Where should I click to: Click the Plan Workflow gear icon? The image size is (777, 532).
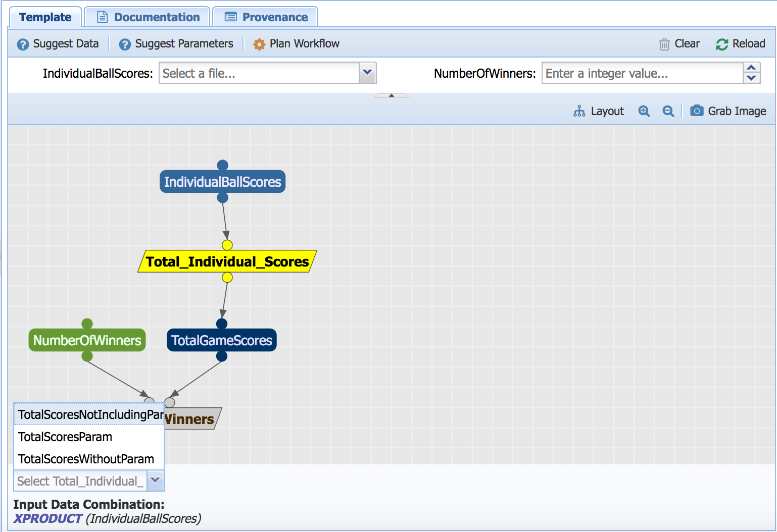259,44
